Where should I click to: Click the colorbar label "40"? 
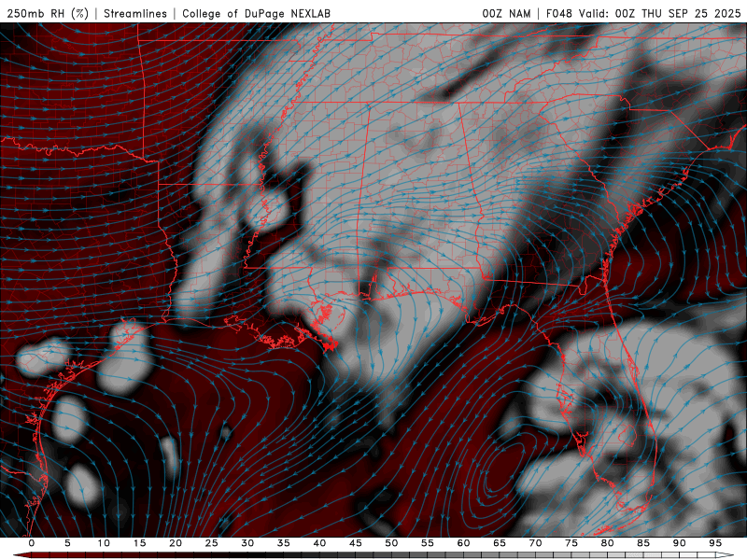[319, 543]
